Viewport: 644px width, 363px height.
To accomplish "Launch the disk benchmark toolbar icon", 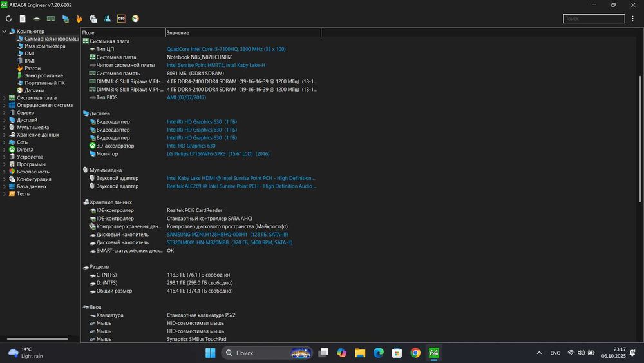I will point(37,19).
